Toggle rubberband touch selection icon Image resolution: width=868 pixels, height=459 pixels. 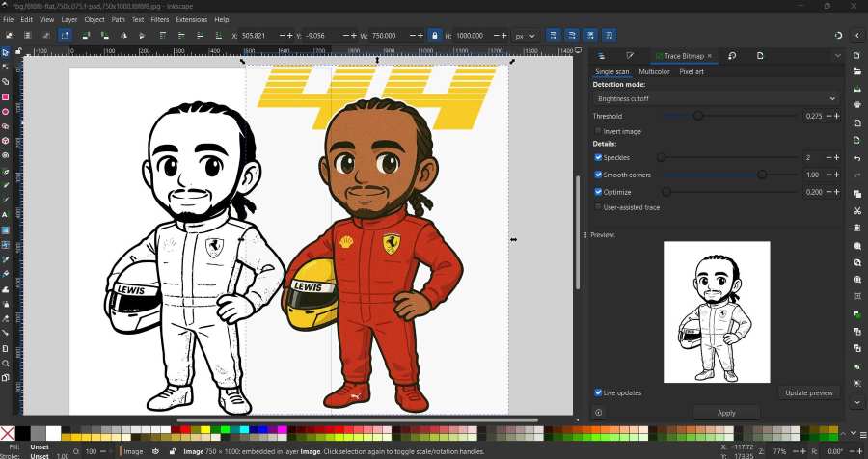coord(66,36)
